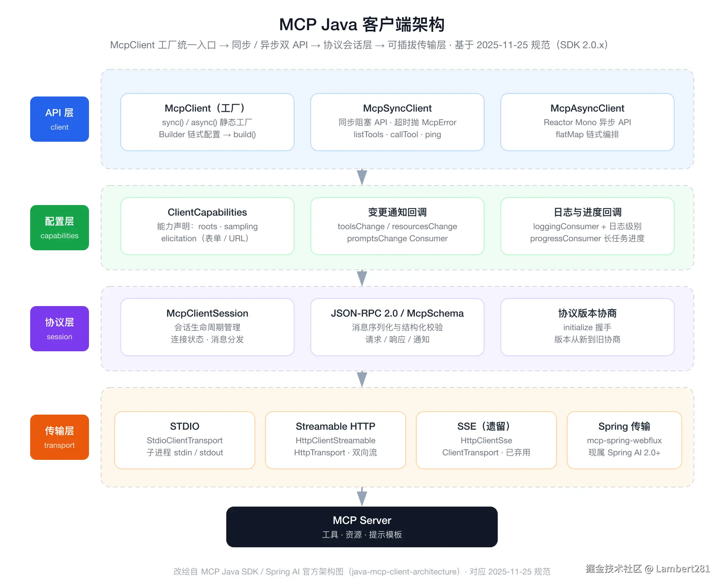
Task: Click the text 子进程 stdin / stdout
Action: click(x=185, y=453)
